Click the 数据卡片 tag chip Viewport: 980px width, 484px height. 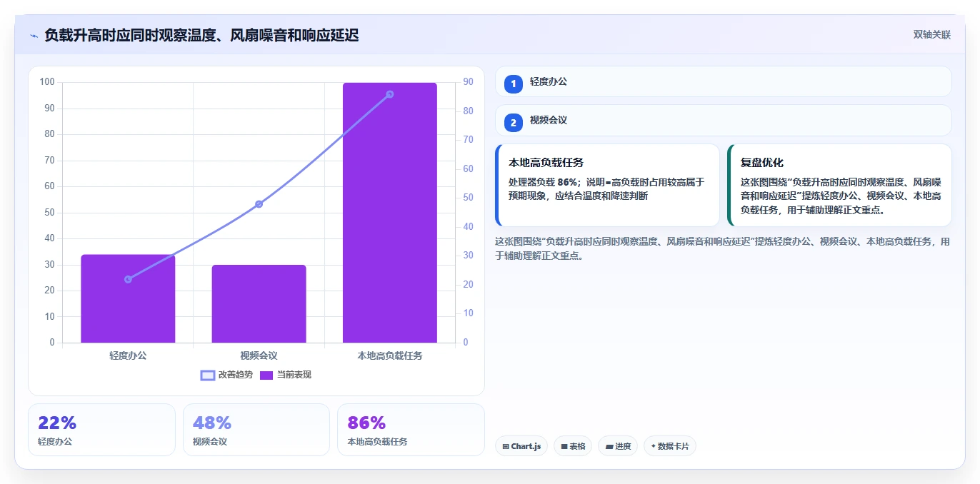[x=669, y=446]
